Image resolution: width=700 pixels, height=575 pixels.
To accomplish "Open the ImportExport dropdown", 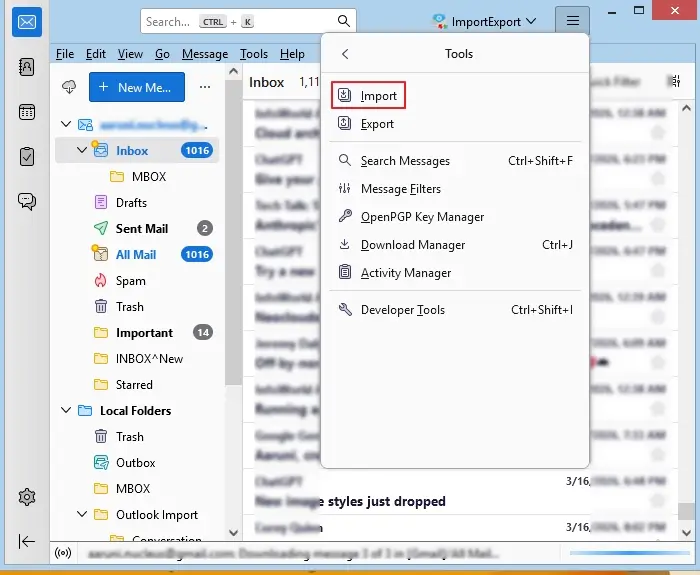I will pos(484,21).
